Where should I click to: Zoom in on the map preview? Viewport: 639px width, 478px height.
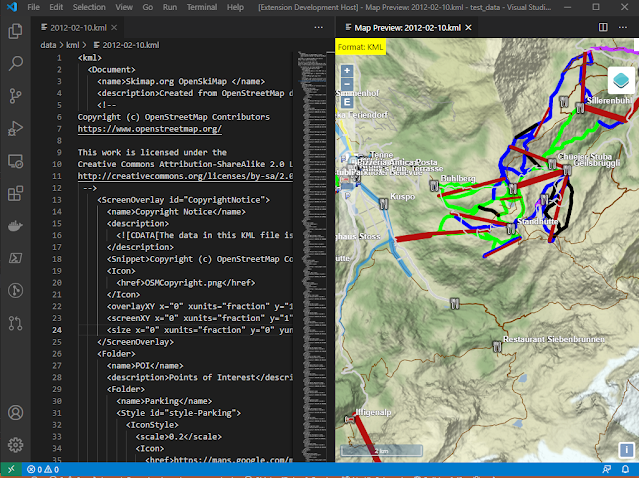(x=347, y=70)
